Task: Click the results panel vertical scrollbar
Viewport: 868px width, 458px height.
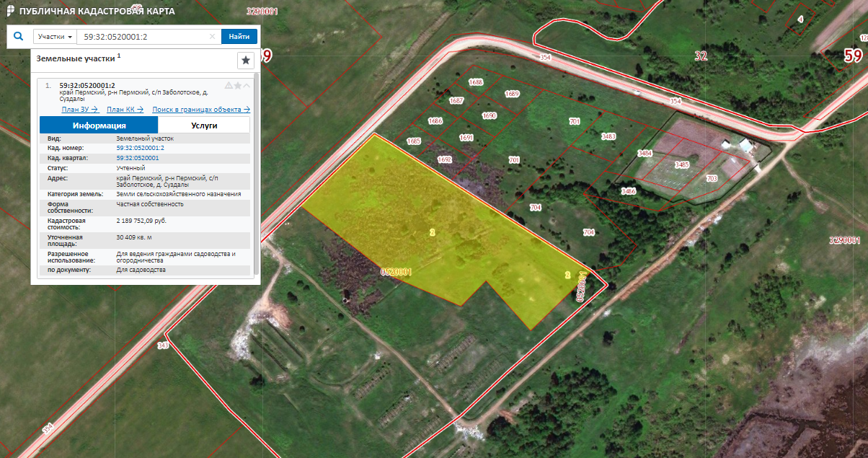Action: (x=256, y=173)
